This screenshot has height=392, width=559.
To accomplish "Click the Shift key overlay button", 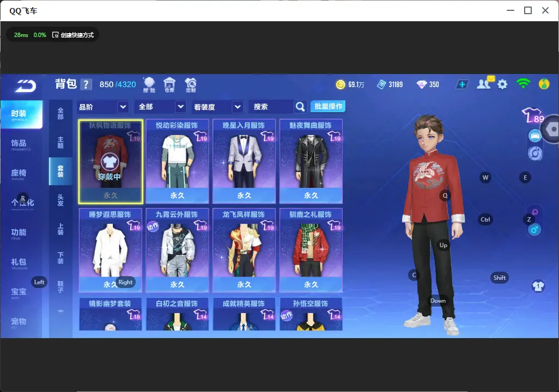I will click(x=499, y=278).
